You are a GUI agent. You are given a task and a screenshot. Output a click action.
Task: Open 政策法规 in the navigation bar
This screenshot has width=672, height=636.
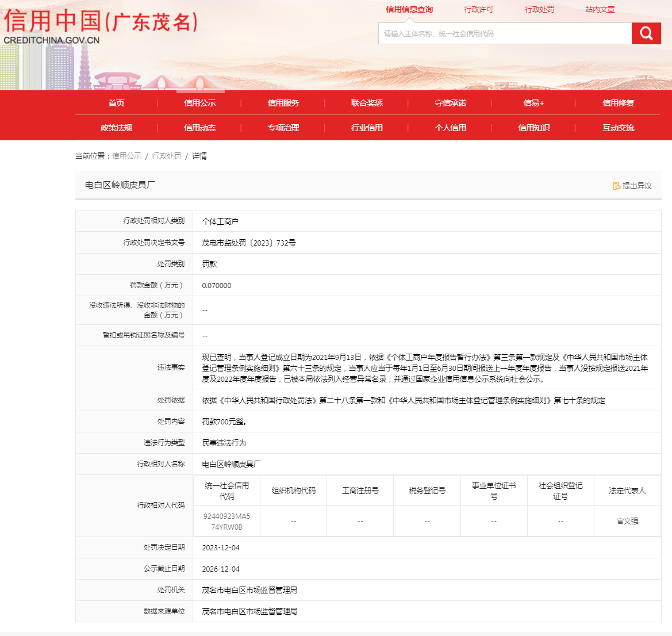coord(116,128)
